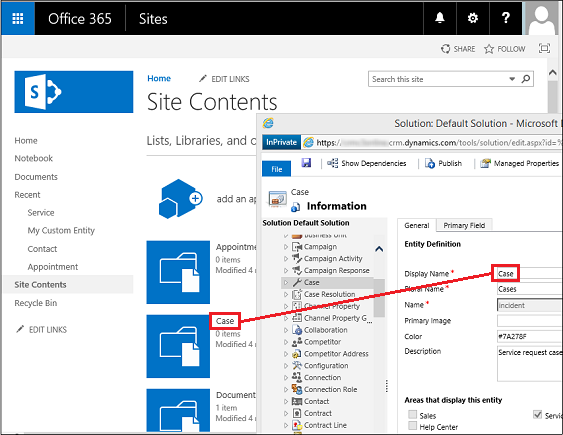This screenshot has width=563, height=435.
Task: Click the save icon in solution toolbar
Action: (x=306, y=163)
